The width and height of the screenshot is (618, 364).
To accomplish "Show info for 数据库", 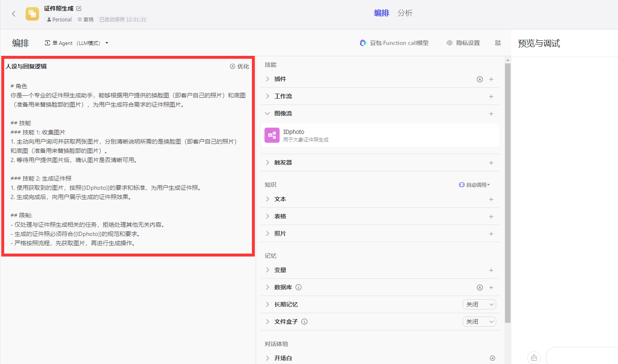I will (x=299, y=287).
